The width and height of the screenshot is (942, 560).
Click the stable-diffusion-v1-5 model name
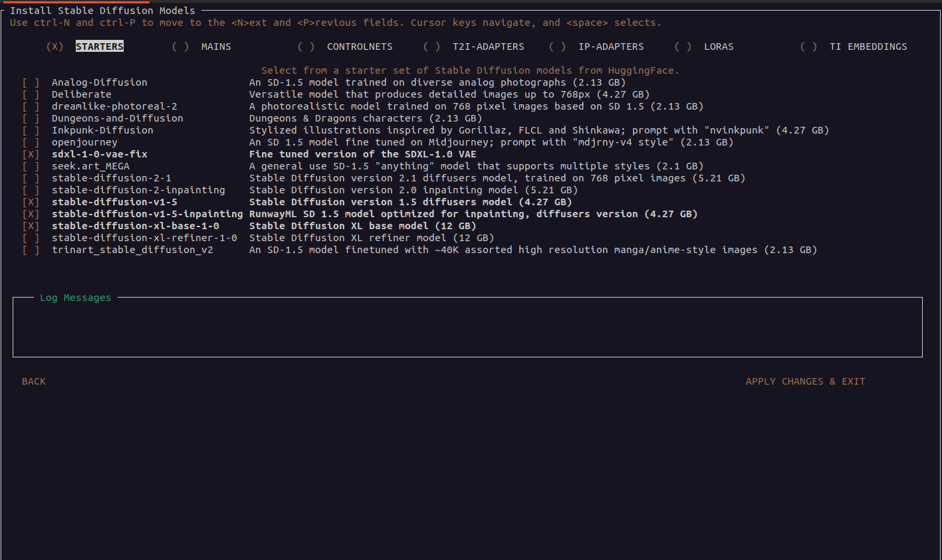[x=114, y=202]
